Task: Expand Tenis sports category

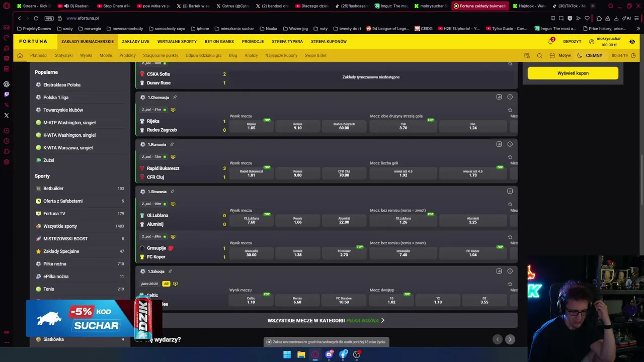Action: tap(79, 289)
